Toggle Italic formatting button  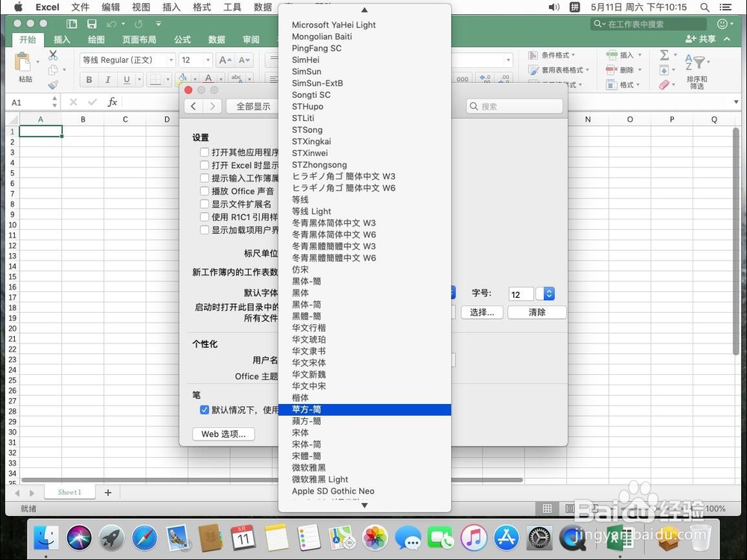pyautogui.click(x=108, y=80)
